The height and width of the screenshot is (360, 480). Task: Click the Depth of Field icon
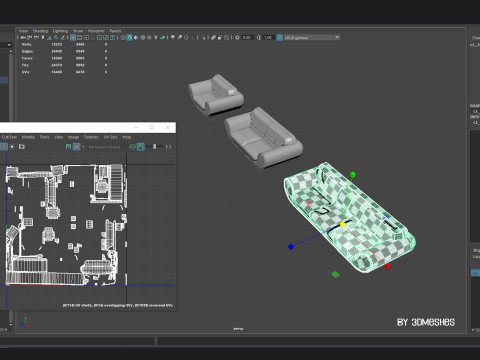(x=193, y=38)
